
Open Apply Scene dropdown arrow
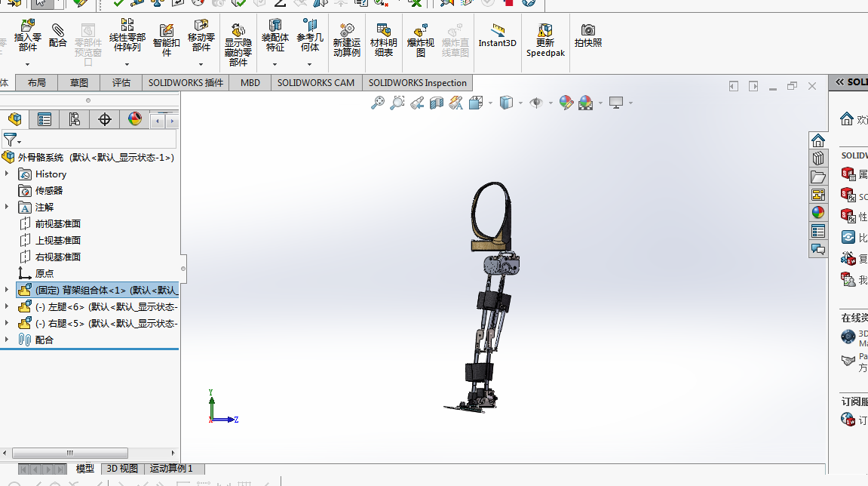[x=600, y=103]
